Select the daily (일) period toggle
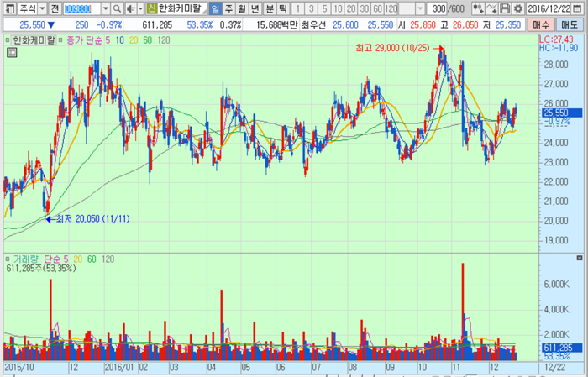 [x=215, y=8]
